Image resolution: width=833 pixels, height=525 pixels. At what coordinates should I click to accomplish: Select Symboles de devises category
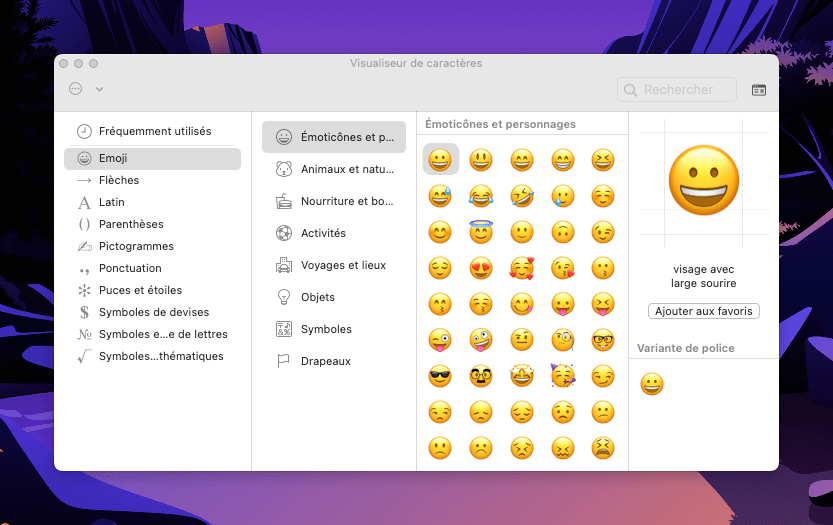154,312
